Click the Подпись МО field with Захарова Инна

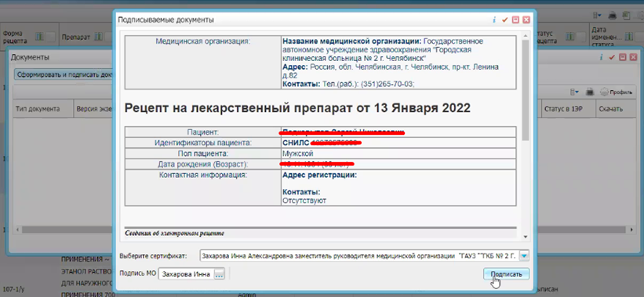point(187,274)
